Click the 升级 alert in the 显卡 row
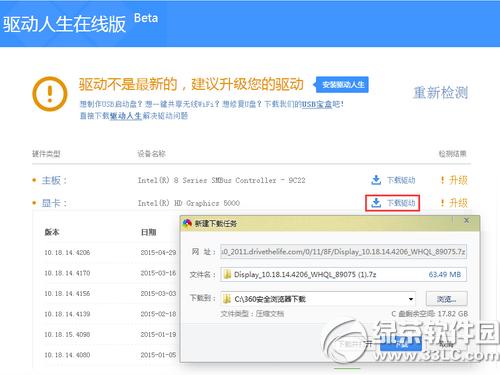 (454, 203)
